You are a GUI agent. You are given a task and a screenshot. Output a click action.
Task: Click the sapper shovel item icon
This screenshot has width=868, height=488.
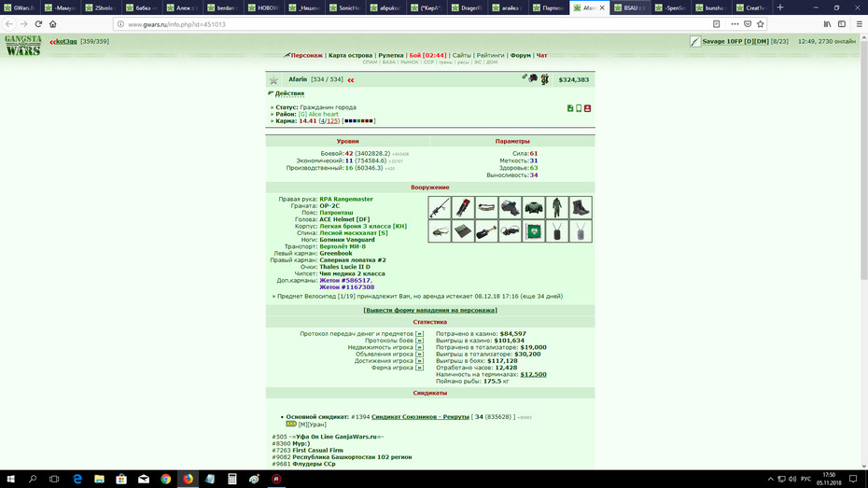pos(486,231)
